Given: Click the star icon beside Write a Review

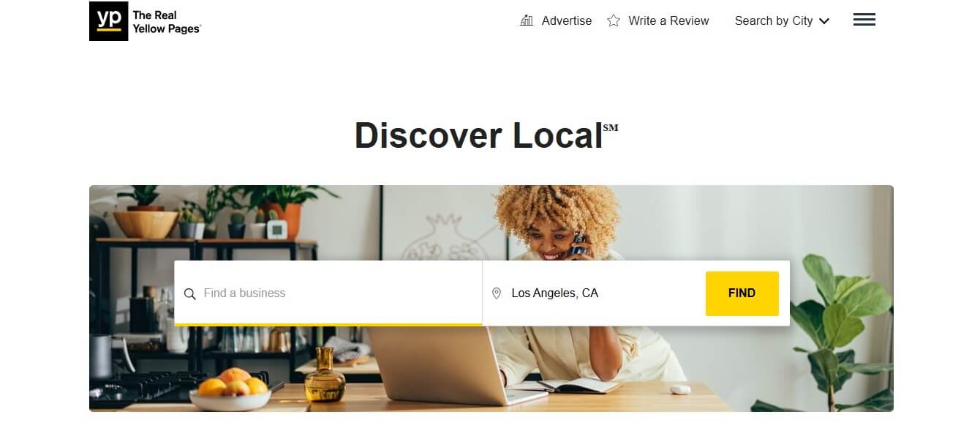Looking at the screenshot, I should click(x=614, y=20).
